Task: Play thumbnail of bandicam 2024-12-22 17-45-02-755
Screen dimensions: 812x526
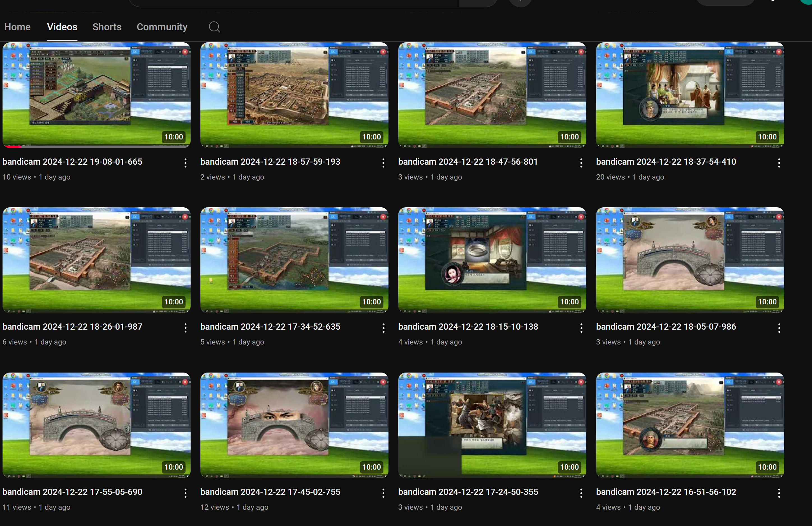Action: tap(294, 425)
